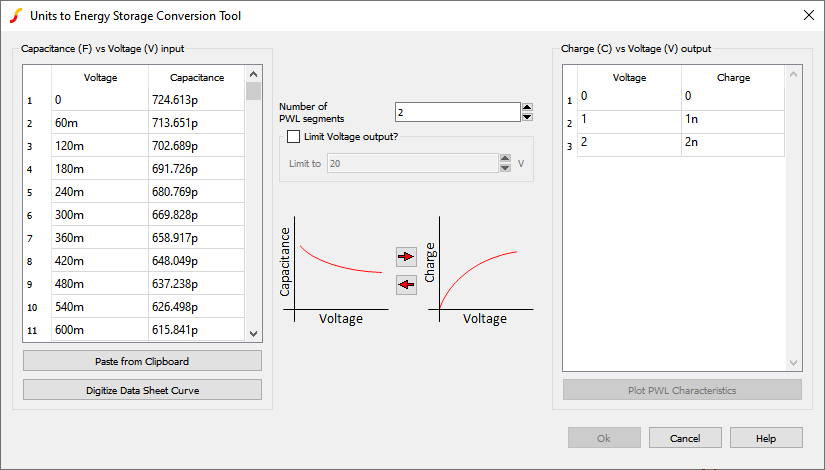Select the 724.613p capacitance cell
The width and height of the screenshot is (825, 470).
[x=196, y=100]
